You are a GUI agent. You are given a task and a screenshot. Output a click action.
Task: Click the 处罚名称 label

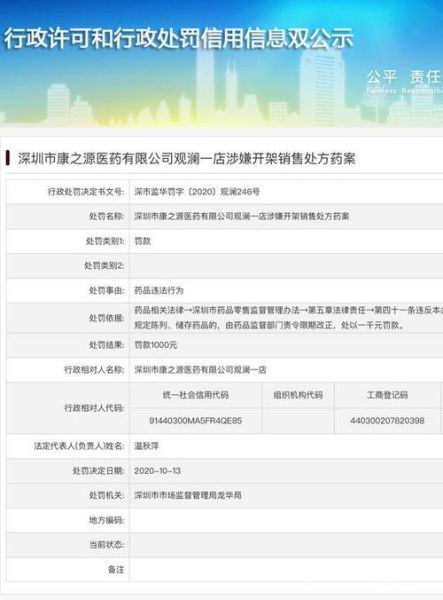(x=106, y=216)
